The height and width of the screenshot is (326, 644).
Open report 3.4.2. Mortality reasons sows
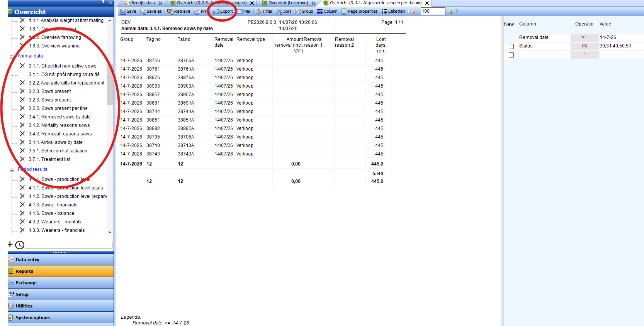pos(59,125)
